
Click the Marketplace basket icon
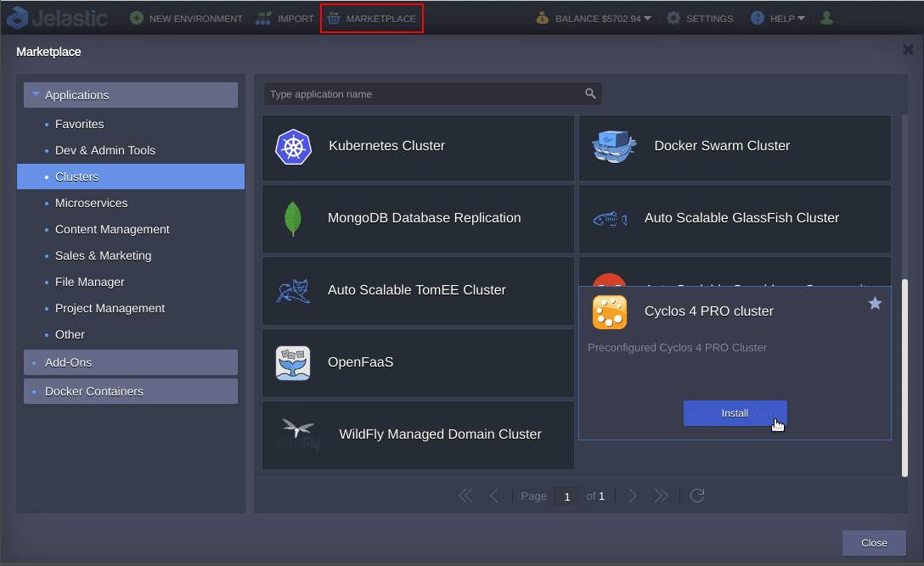click(x=334, y=19)
